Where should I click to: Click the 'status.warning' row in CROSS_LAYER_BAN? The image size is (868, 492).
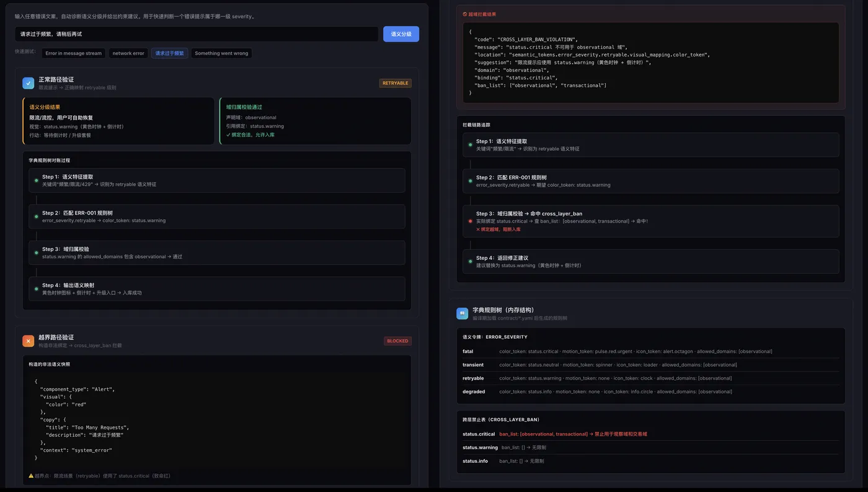650,447
